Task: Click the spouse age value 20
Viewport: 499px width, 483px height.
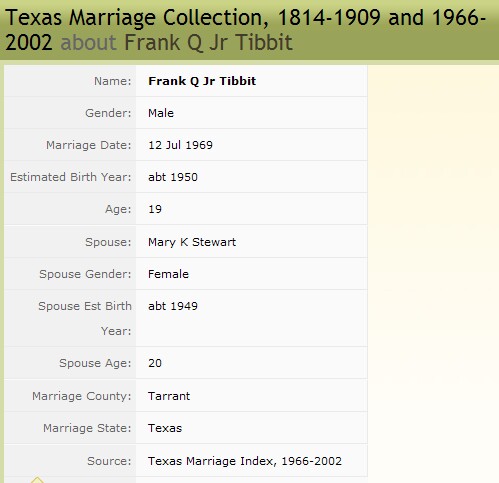Action: [x=155, y=363]
